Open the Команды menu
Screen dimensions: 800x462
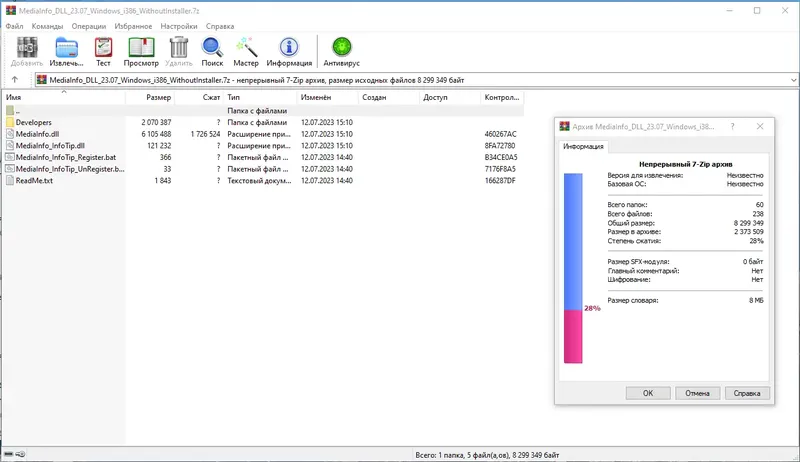coord(47,26)
